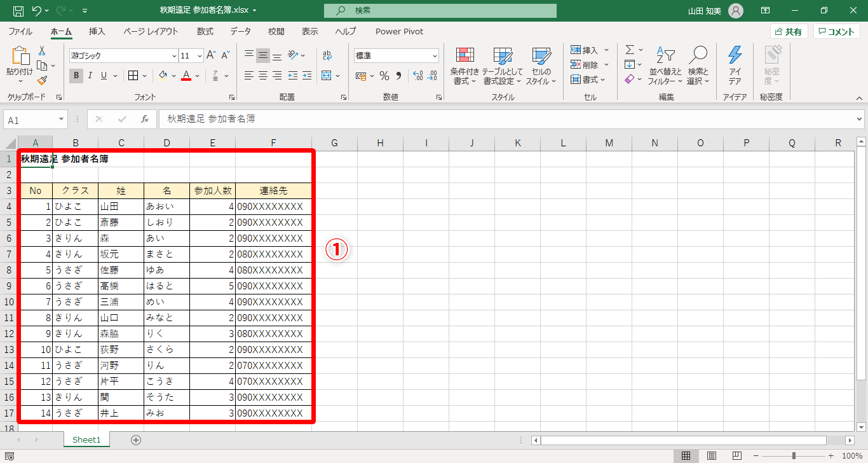868x463 pixels.
Task: Collapse the ribbon with the chevron arrow
Action: [x=859, y=98]
